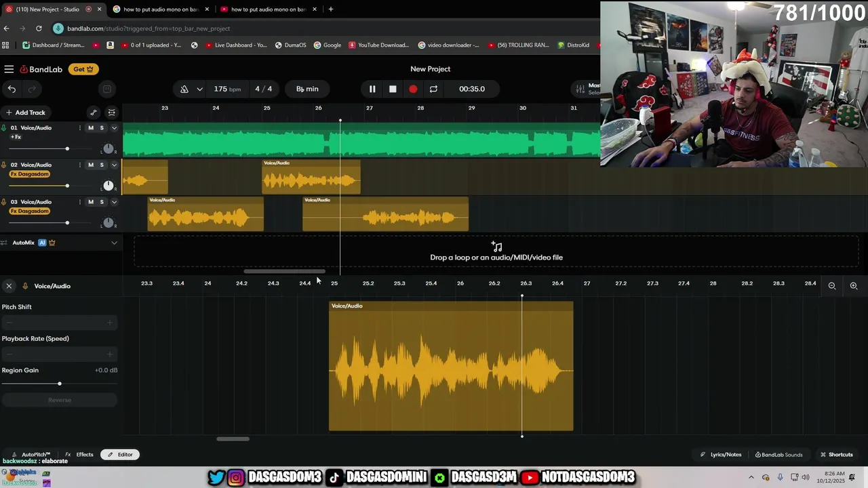This screenshot has height=488, width=868.
Task: Click the track height fit icon
Action: coord(112,113)
